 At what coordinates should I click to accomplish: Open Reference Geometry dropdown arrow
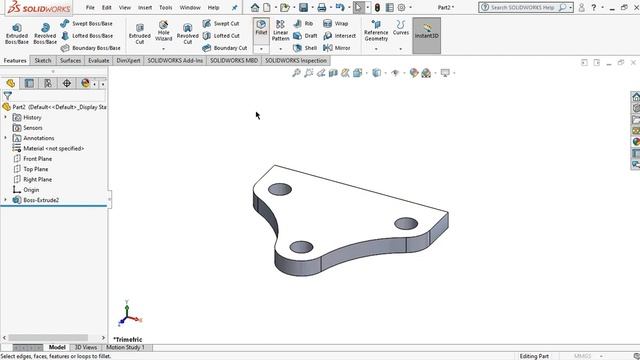click(376, 49)
